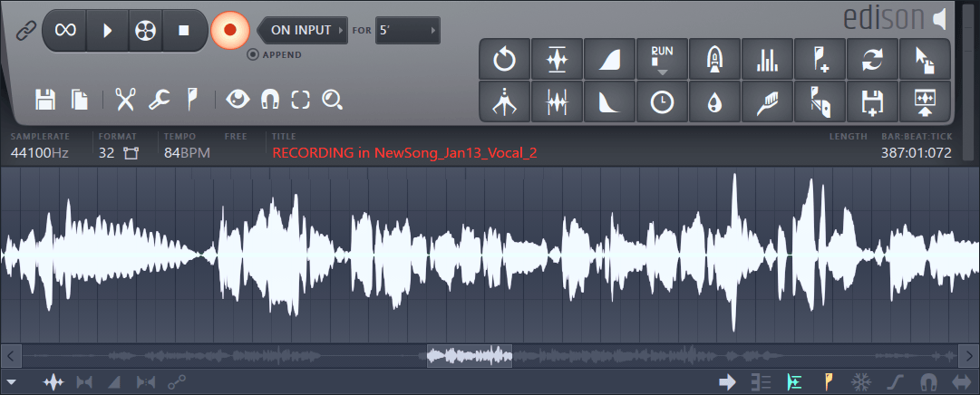Click the water drop blur tool button
The image size is (980, 395).
point(715,101)
